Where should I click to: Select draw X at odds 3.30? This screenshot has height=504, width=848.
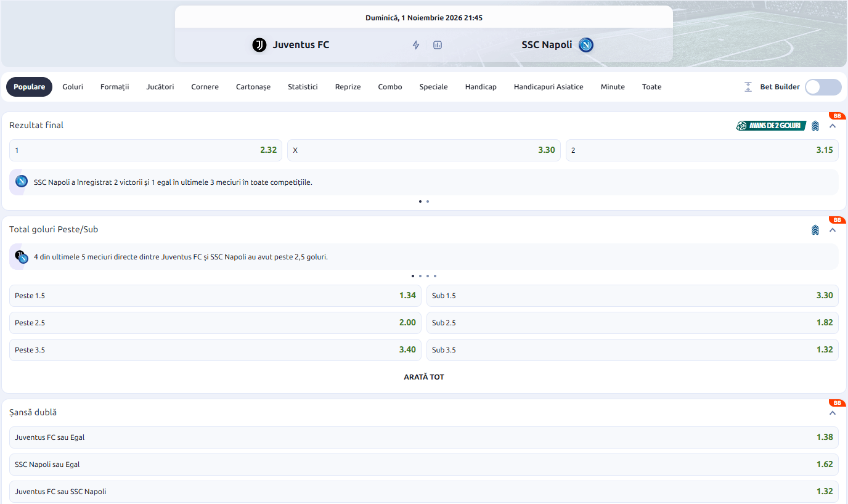(x=424, y=150)
